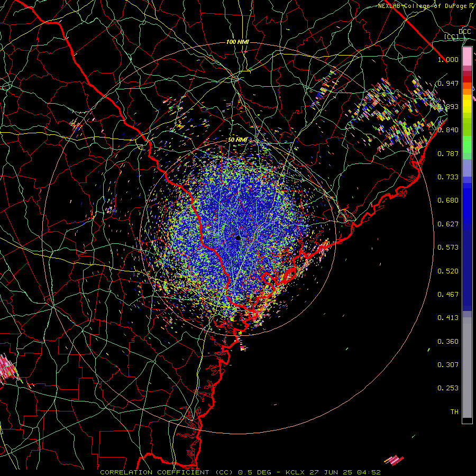Click the CORRELATION COEFFICIENT (CC) title text
Viewport: 476px width, 476px height.
tap(167, 472)
